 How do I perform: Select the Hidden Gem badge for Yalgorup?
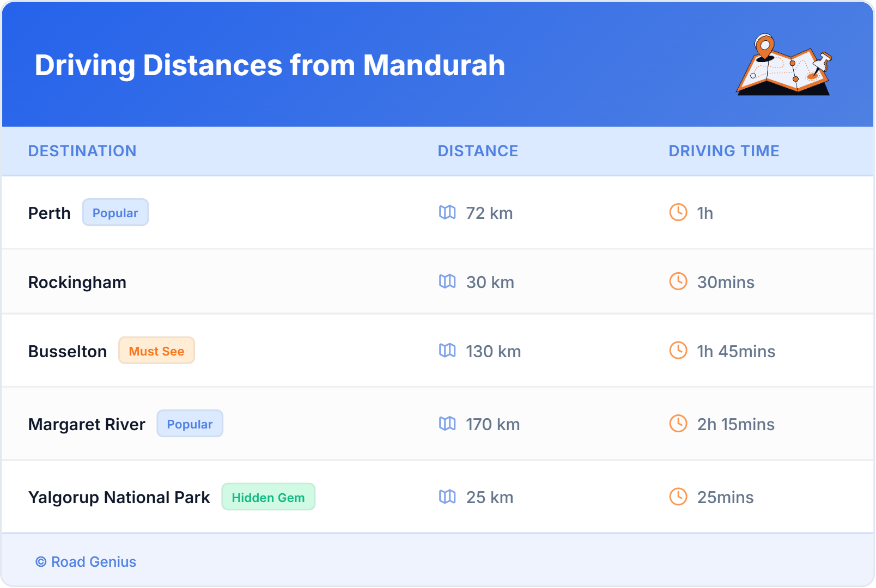click(x=268, y=497)
